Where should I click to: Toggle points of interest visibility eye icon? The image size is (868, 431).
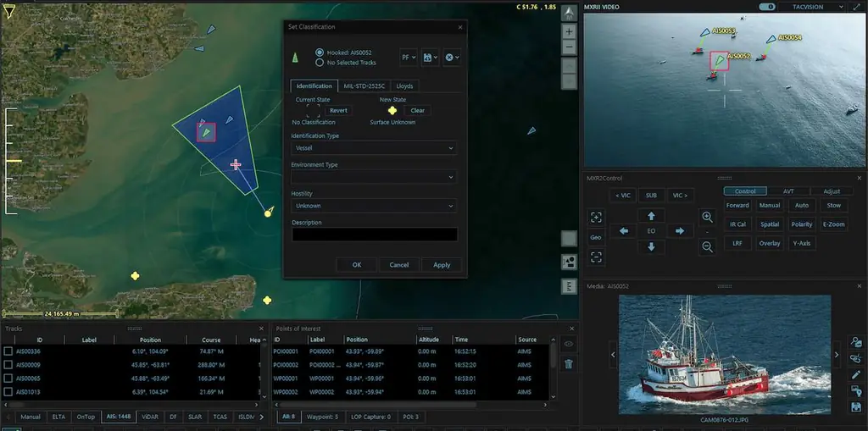(x=569, y=344)
